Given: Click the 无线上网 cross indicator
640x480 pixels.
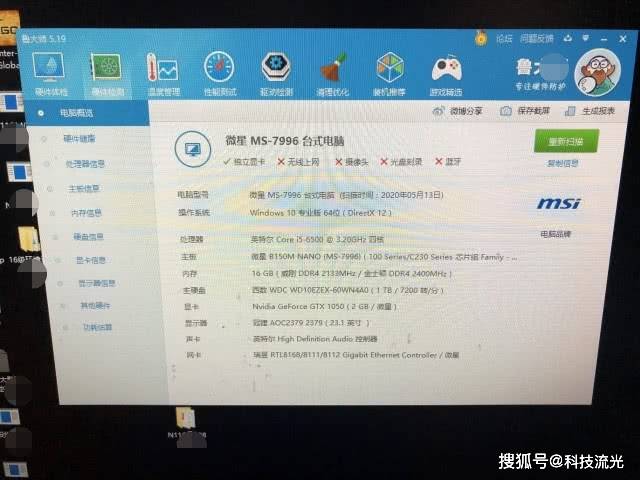Looking at the screenshot, I should coord(298,162).
